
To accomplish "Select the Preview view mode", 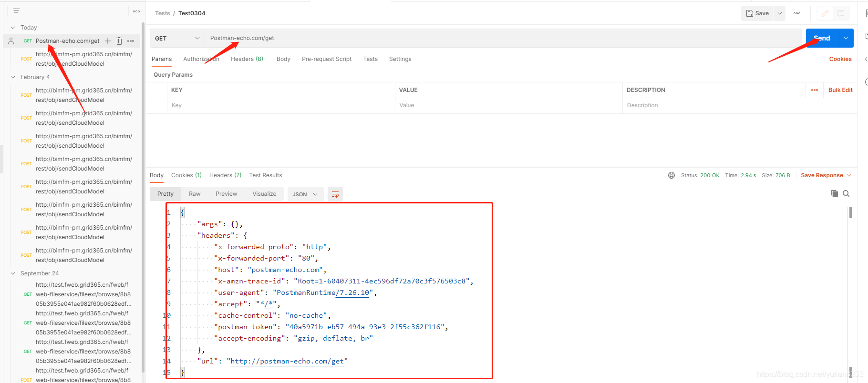I will tap(226, 194).
